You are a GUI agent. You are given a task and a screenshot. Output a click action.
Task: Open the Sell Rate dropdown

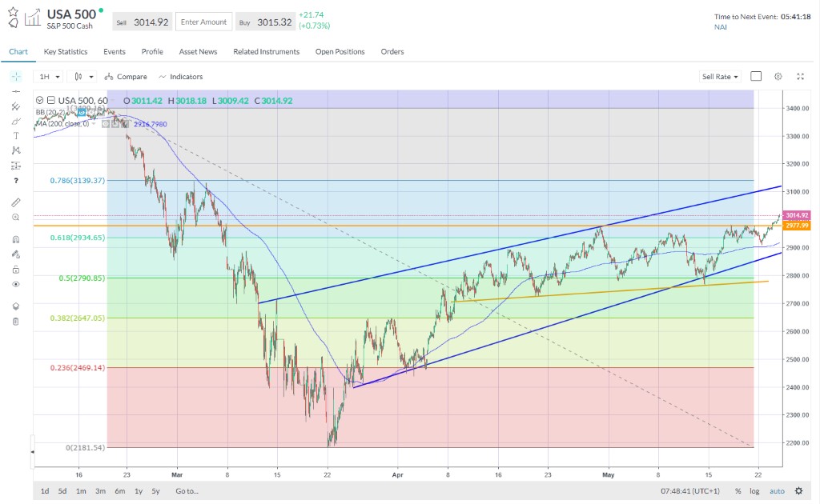click(720, 77)
